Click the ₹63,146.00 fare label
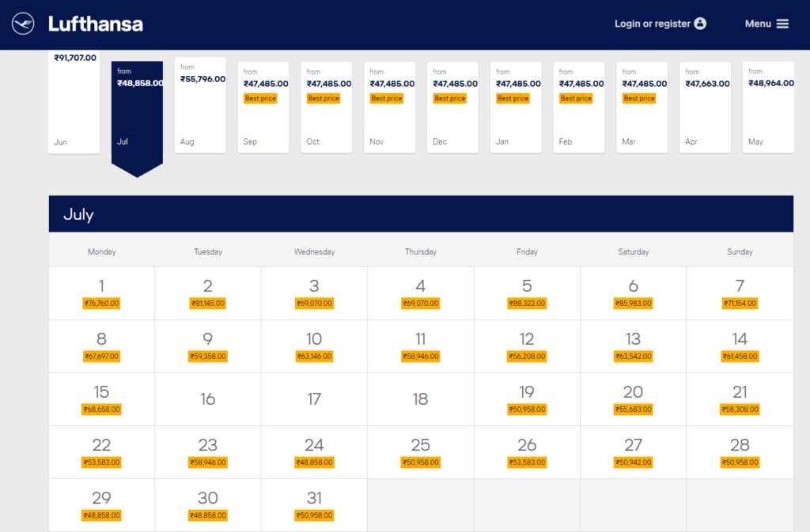Screen dimensions: 810x532 click(x=314, y=356)
